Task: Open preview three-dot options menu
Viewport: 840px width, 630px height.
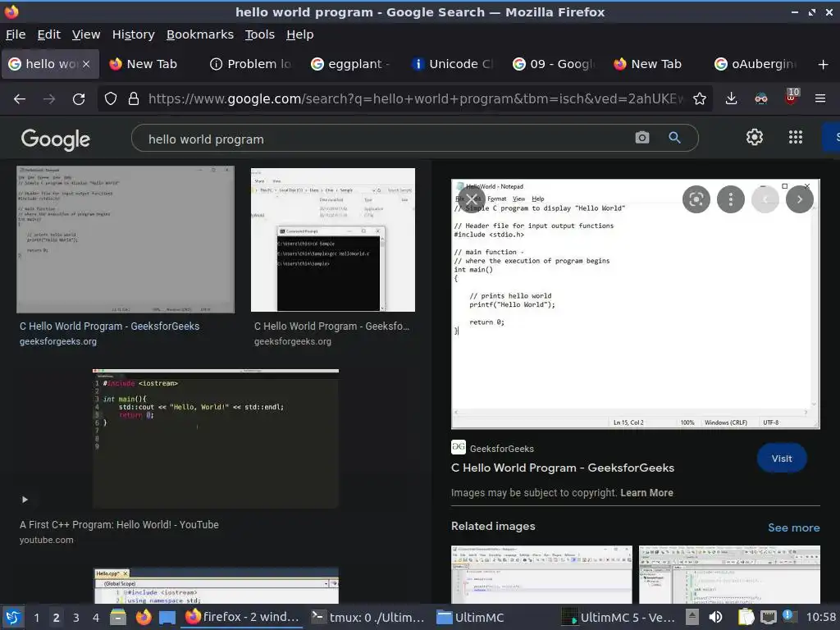Action: click(x=731, y=199)
